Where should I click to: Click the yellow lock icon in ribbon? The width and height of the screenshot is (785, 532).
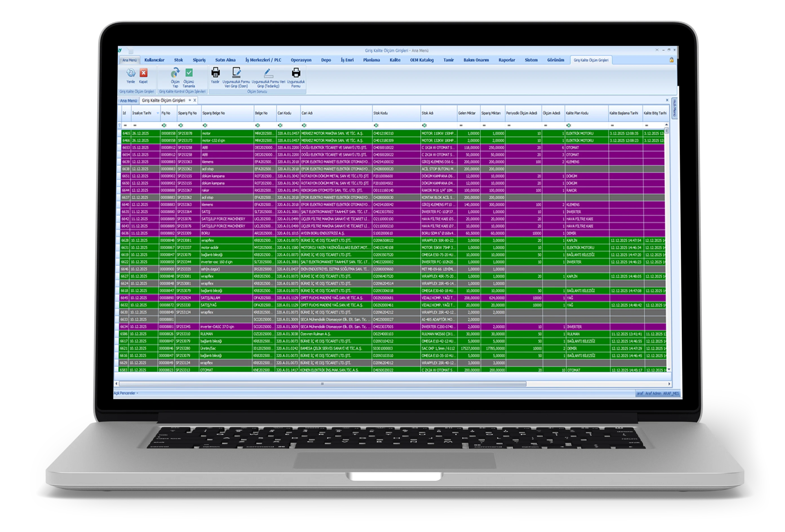671,60
